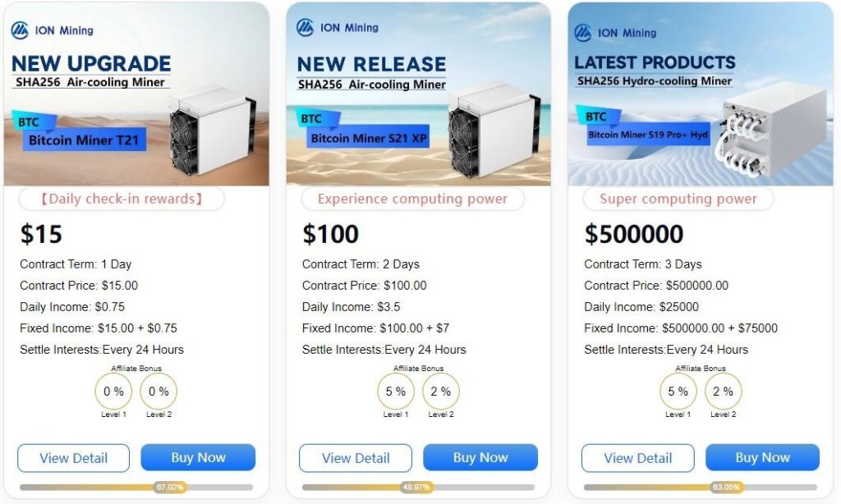This screenshot has width=841, height=504.
Task: Click ION Mining logo on S21 XP card
Action: click(338, 28)
